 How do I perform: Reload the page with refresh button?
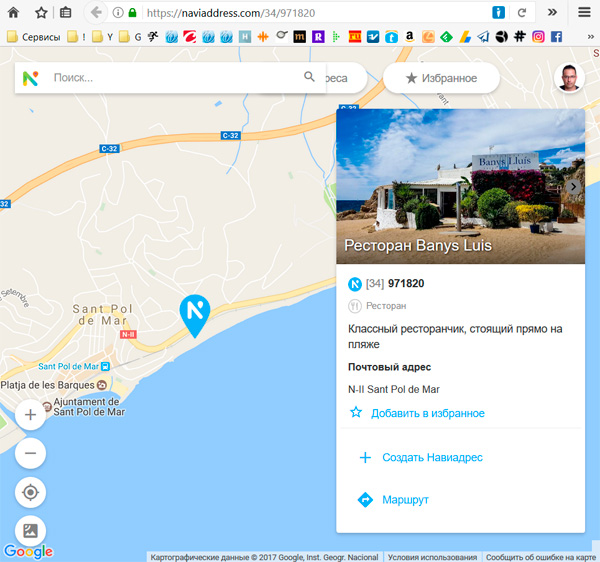[x=521, y=13]
